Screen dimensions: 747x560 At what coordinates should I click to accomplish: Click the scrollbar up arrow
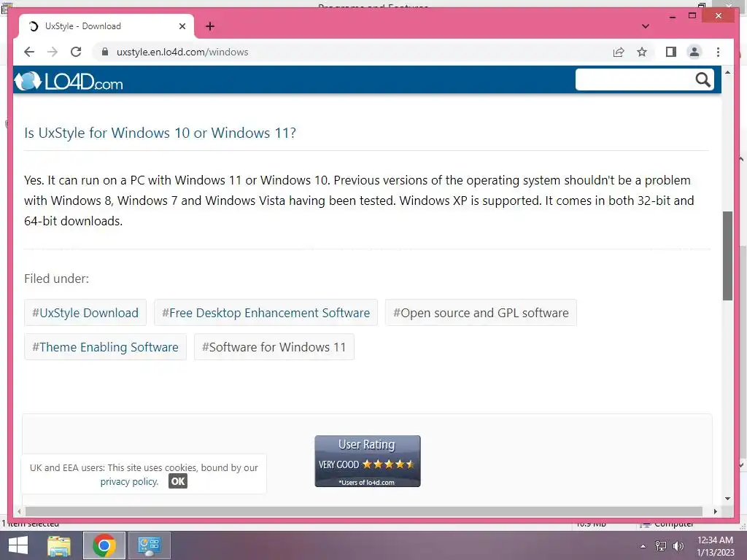click(x=727, y=72)
